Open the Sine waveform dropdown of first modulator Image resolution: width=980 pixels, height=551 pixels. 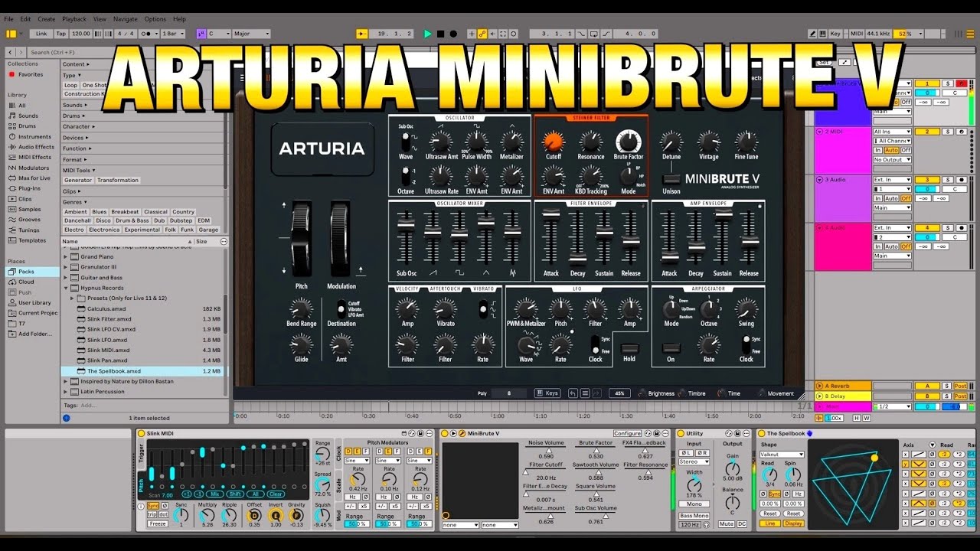click(357, 461)
